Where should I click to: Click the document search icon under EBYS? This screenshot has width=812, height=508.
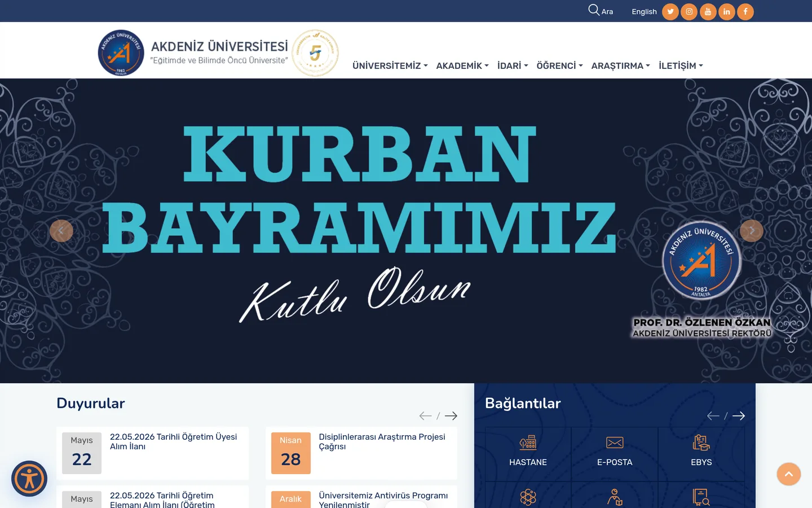[701, 497]
